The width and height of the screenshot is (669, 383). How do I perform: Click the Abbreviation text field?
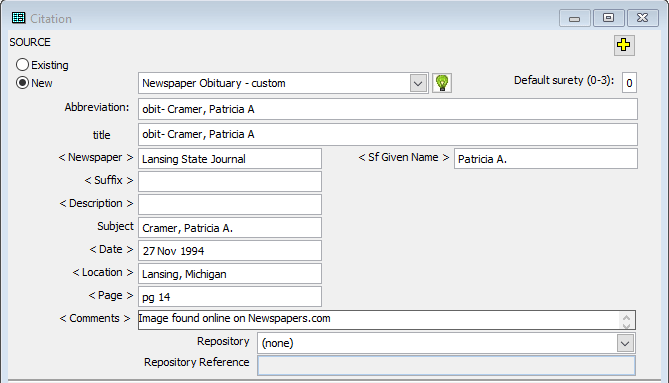pyautogui.click(x=387, y=109)
